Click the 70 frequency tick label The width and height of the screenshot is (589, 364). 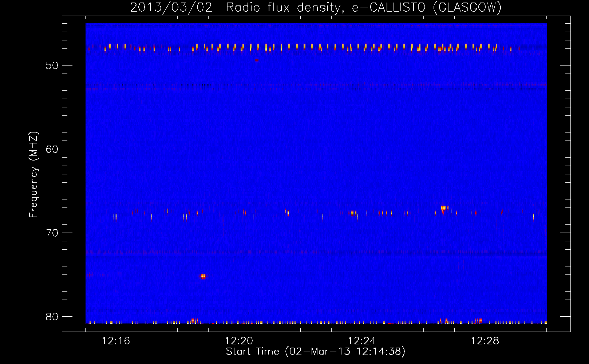52,233
